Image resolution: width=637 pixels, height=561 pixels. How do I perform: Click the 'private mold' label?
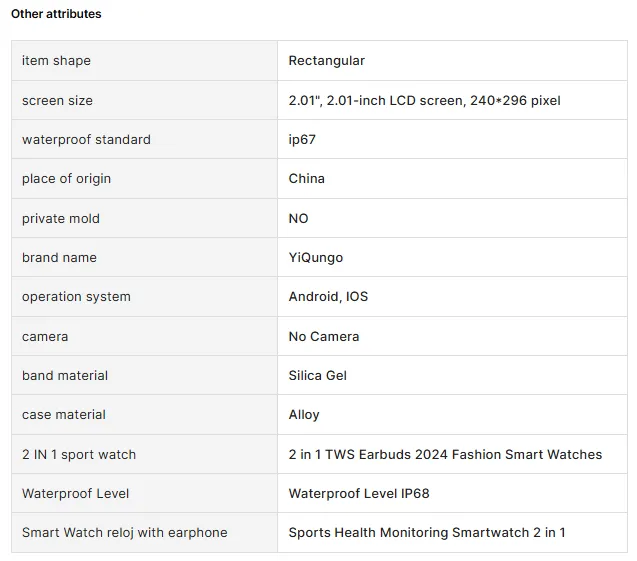[x=61, y=219]
